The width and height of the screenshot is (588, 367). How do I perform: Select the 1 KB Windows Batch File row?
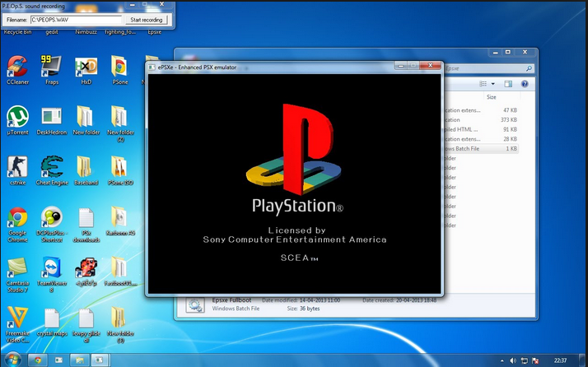click(482, 148)
